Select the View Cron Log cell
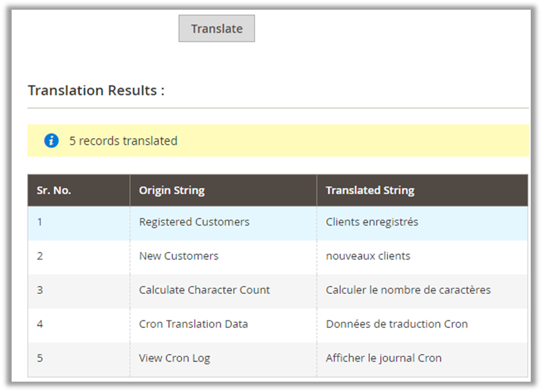Viewport: 543px width, 392px height. [175, 358]
